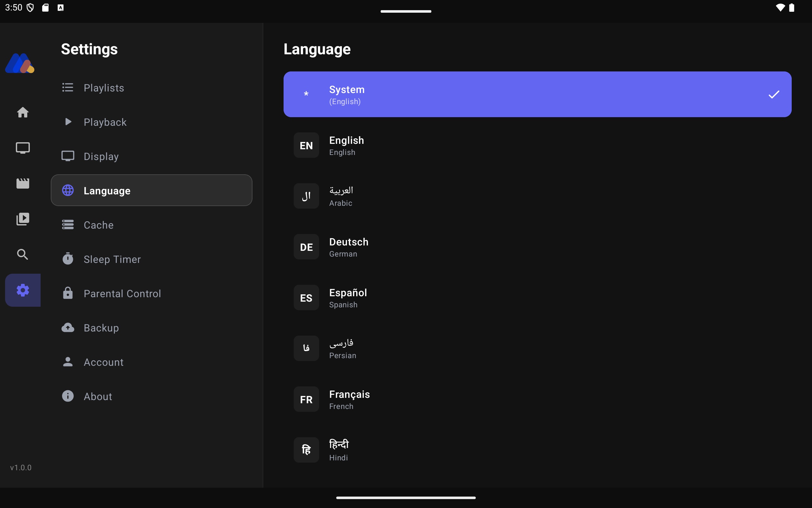This screenshot has width=812, height=508.
Task: Open the Display settings section
Action: pos(151,156)
